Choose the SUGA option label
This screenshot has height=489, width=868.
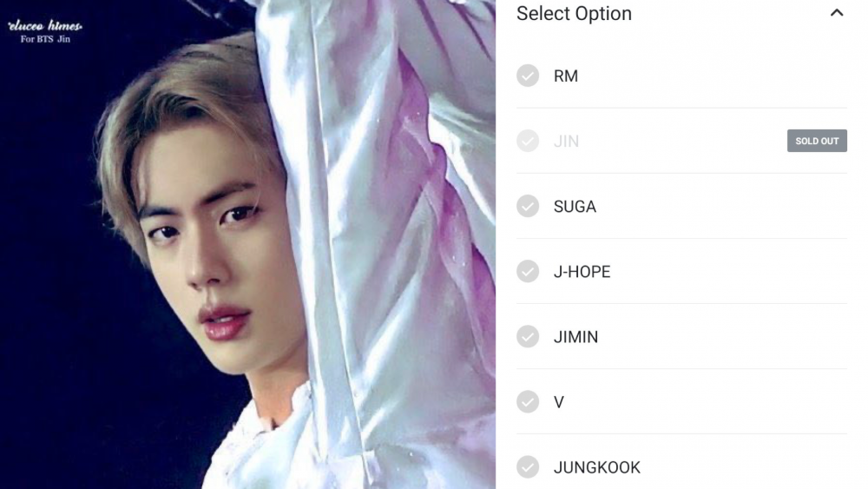[575, 207]
